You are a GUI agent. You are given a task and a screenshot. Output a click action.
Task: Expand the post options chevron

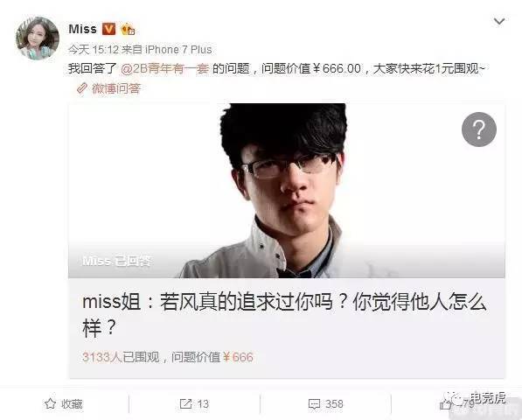(x=499, y=22)
